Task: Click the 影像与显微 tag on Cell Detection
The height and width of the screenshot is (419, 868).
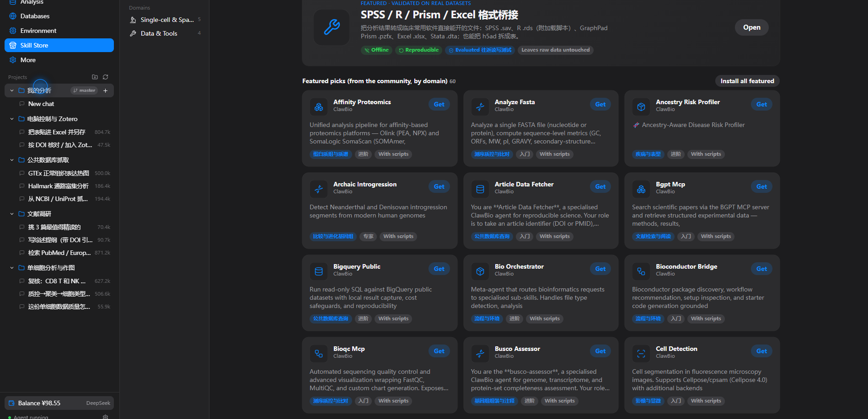Action: point(648,401)
